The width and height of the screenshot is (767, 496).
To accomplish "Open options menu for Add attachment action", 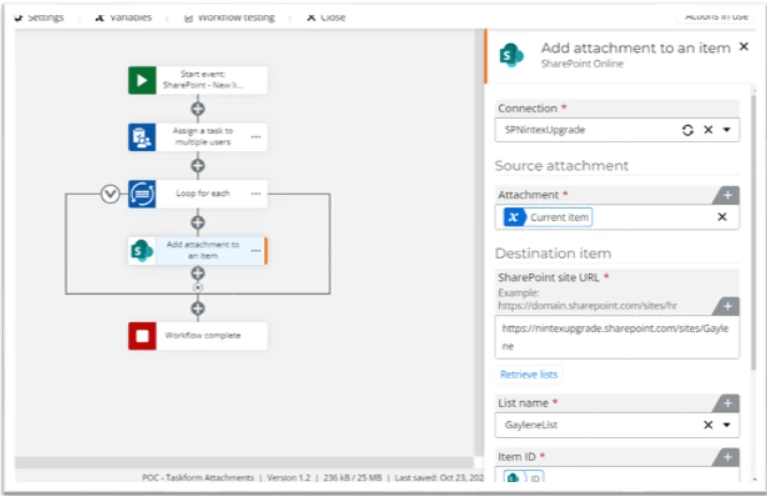I will coord(256,250).
